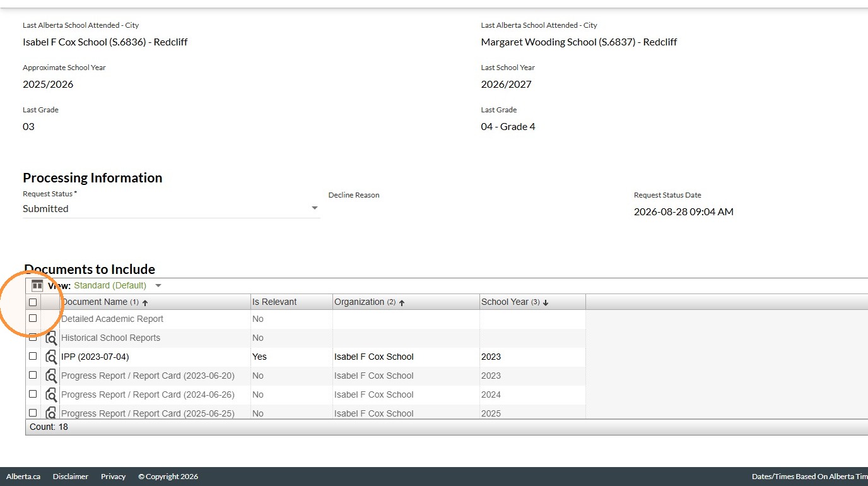Open the Request Status dropdown

171,208
